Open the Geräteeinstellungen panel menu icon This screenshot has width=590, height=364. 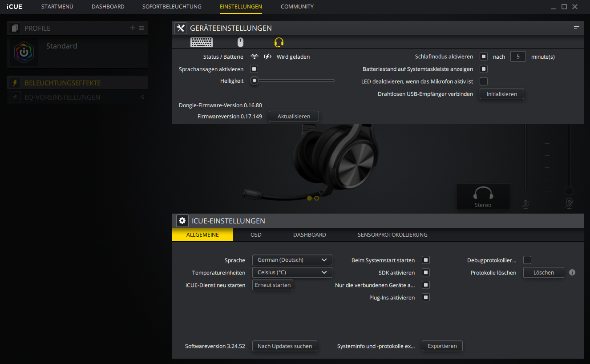(576, 28)
